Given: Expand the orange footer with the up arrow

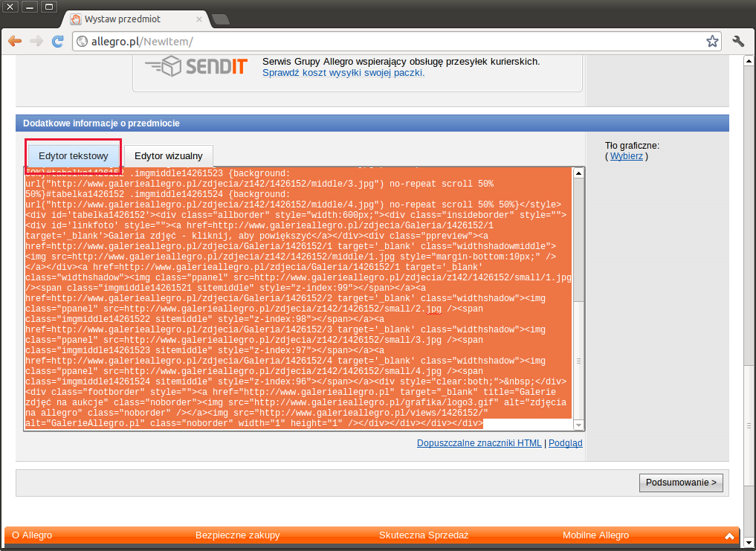Looking at the screenshot, I should click(729, 535).
